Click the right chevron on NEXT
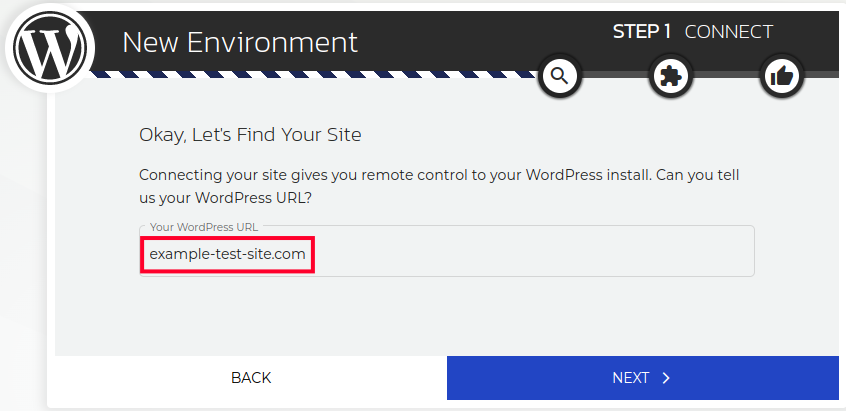 click(666, 378)
